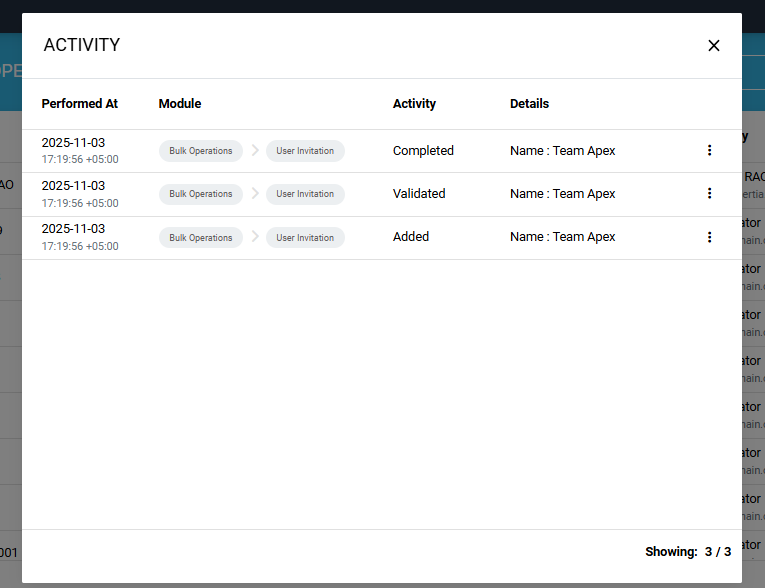Click the Activity column header
Image resolution: width=765 pixels, height=588 pixels.
point(414,104)
